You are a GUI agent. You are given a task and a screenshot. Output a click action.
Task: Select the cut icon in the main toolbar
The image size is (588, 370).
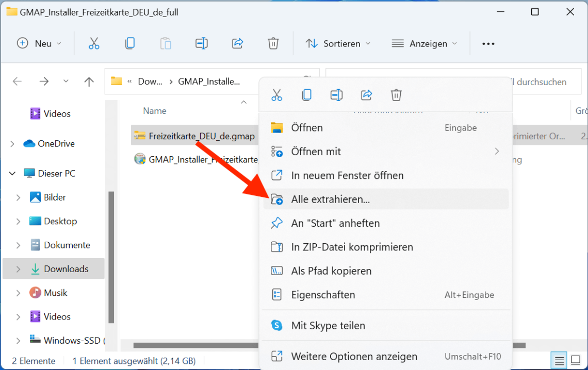pyautogui.click(x=94, y=43)
